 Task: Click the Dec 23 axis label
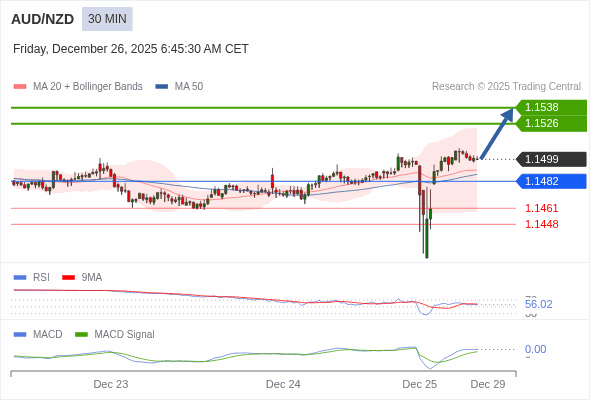pos(111,384)
